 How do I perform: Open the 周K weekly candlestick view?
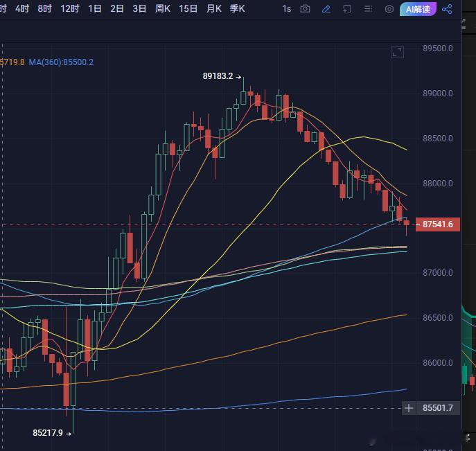point(163,8)
